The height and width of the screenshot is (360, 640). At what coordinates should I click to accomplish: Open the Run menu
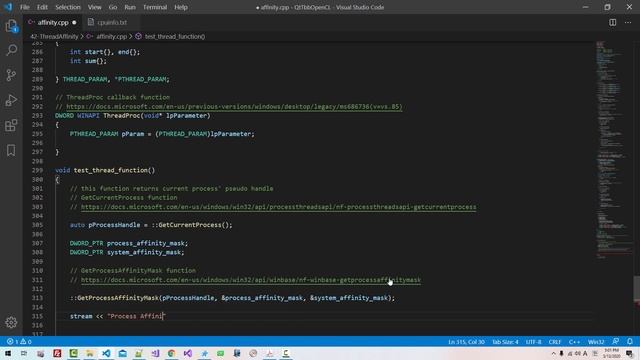point(130,7)
